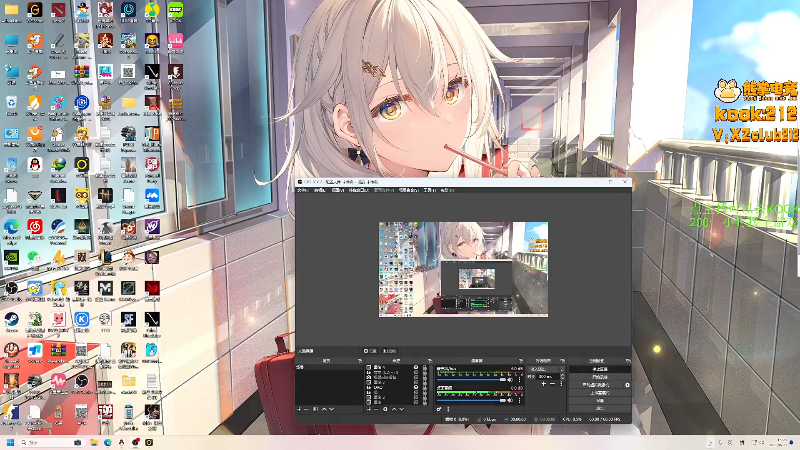The image size is (800, 450).
Task: Open the 视图 (View) menu in OBS
Action: point(337,190)
